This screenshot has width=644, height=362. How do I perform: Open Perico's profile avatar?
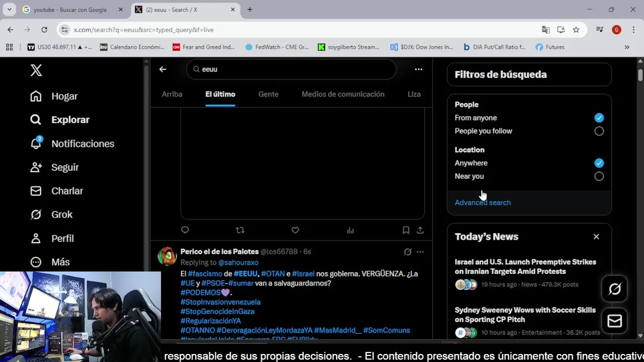pos(167,256)
